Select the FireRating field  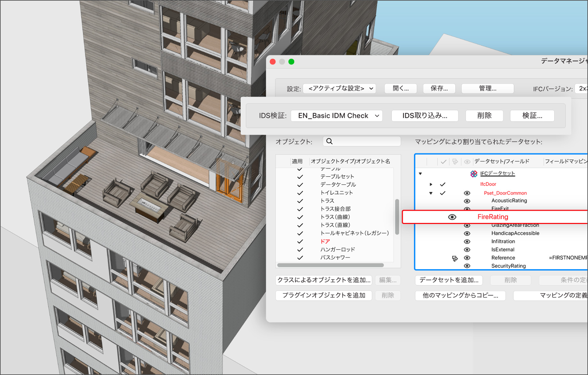[495, 217]
